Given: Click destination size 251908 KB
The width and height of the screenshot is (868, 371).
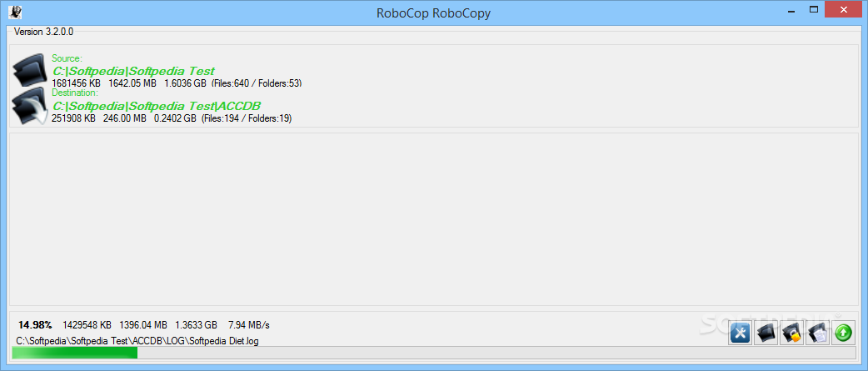Looking at the screenshot, I should [x=73, y=118].
